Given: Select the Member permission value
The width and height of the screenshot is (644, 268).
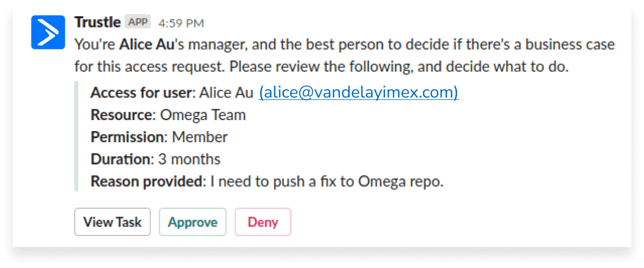Looking at the screenshot, I should [x=200, y=137].
